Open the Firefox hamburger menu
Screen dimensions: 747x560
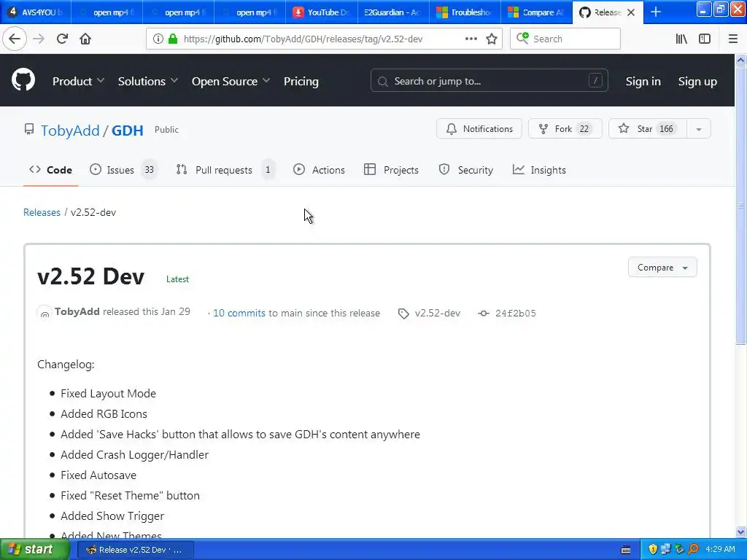[733, 39]
